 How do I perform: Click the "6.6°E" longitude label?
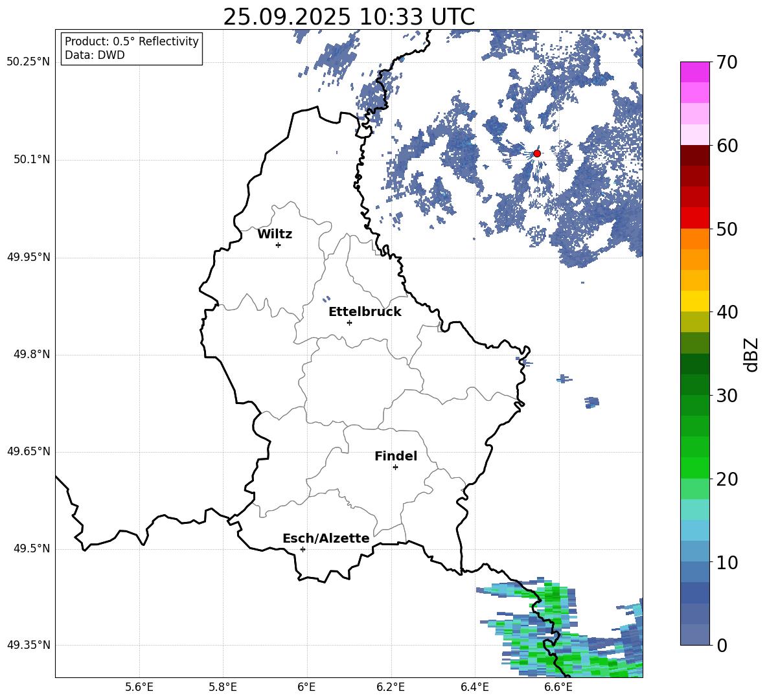(558, 687)
